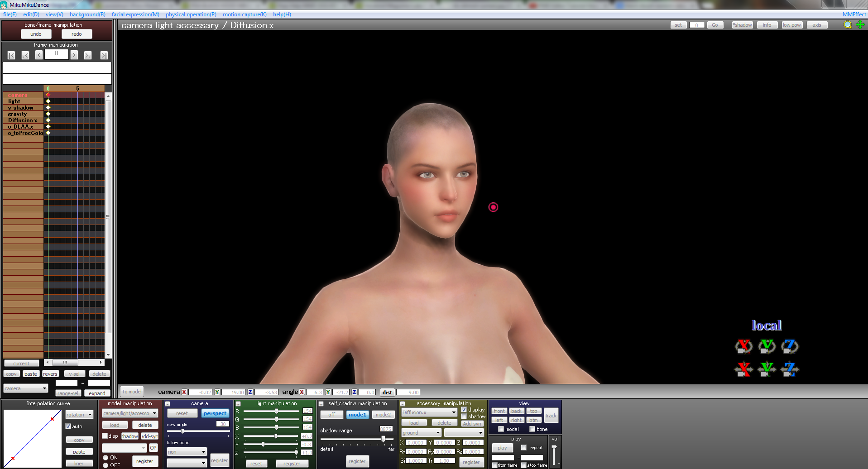Click the green Y move axis icon
This screenshot has width=868, height=469.
(x=767, y=369)
